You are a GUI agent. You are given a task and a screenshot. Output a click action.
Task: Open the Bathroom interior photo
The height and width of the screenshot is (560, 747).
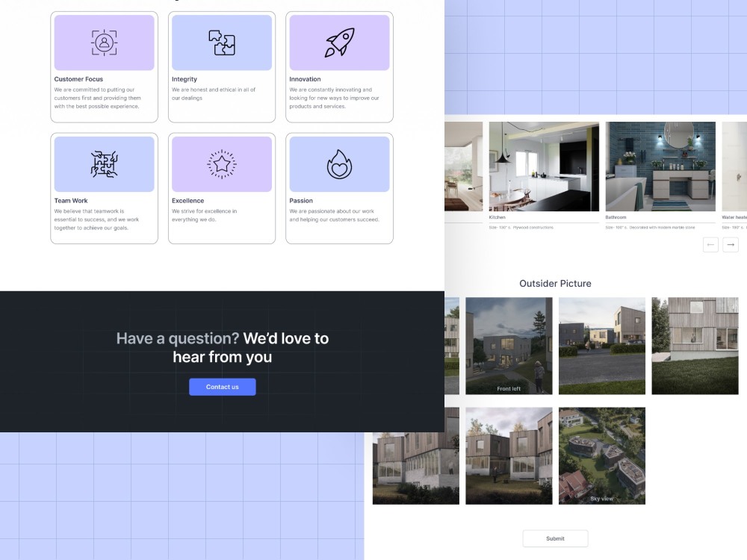point(660,167)
